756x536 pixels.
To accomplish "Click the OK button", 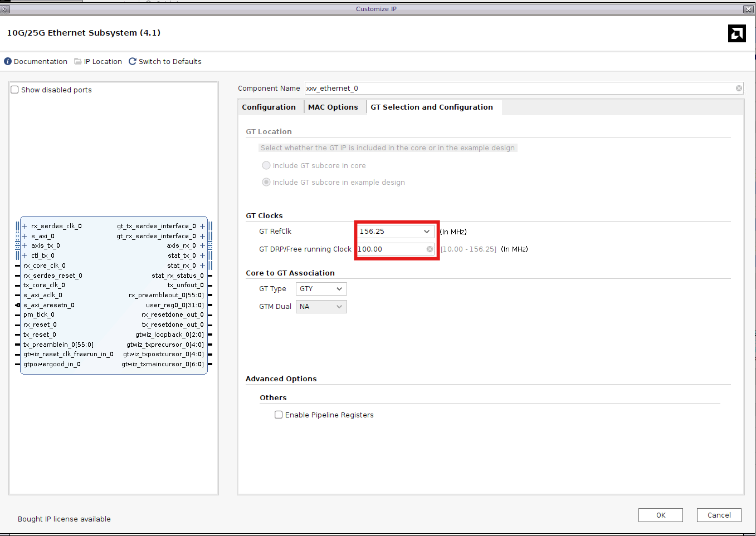I will click(x=660, y=515).
